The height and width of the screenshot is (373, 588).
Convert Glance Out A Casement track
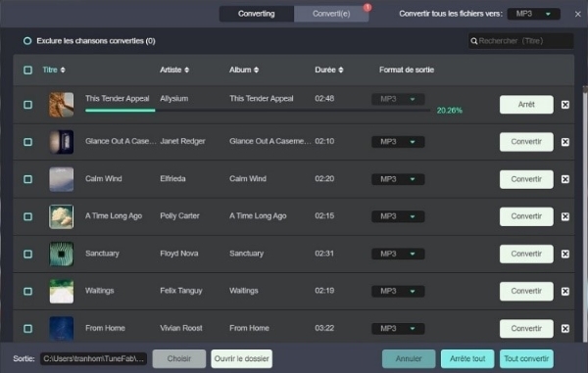(x=526, y=142)
